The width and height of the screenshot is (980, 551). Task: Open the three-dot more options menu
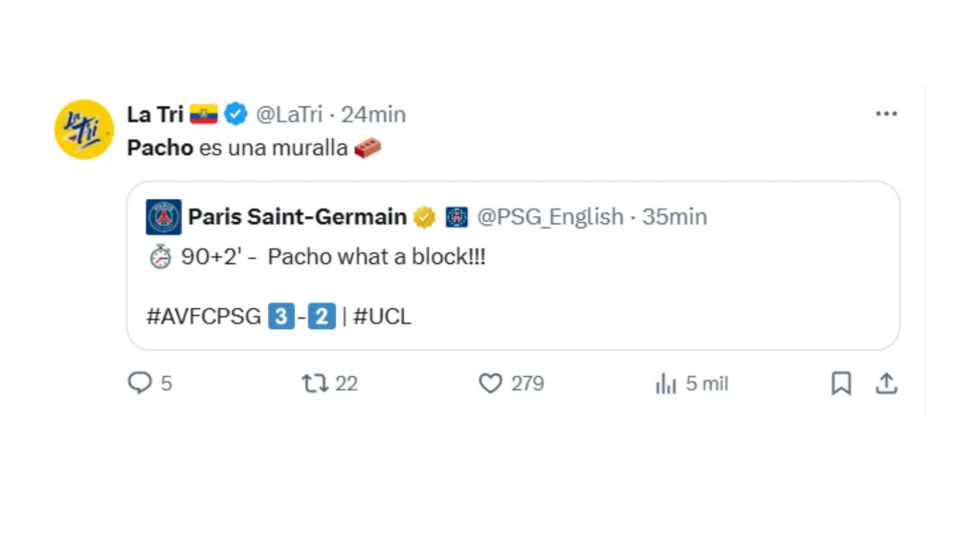point(886,114)
